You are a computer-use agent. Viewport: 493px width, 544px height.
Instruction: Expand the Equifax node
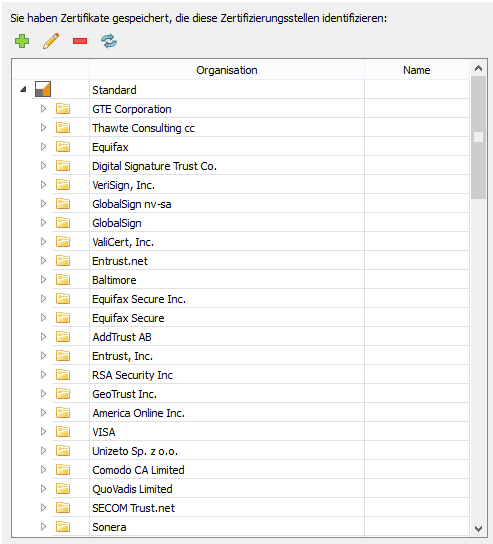point(43,147)
